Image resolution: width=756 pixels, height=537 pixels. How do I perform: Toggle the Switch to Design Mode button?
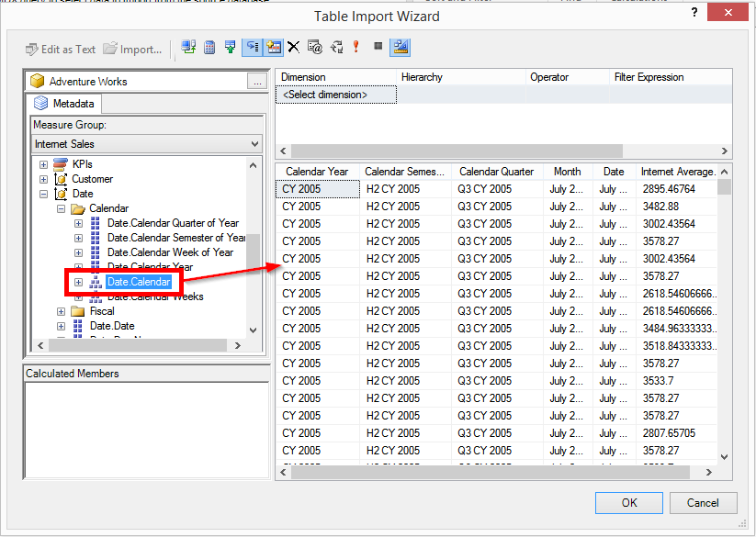point(400,47)
